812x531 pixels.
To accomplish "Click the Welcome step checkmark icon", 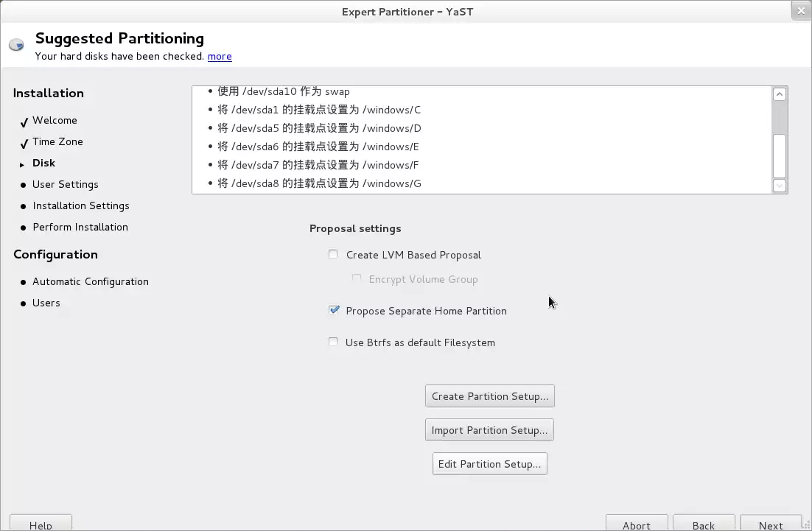I will (x=24, y=122).
